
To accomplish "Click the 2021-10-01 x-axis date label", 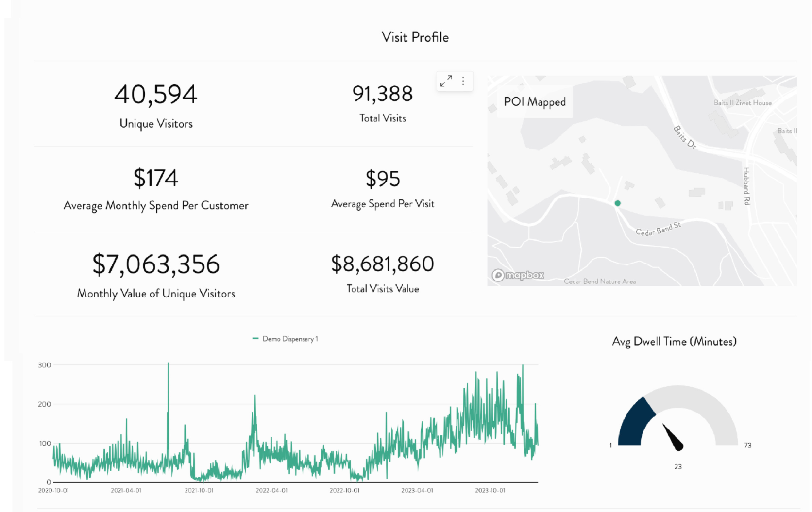I will click(x=199, y=490).
